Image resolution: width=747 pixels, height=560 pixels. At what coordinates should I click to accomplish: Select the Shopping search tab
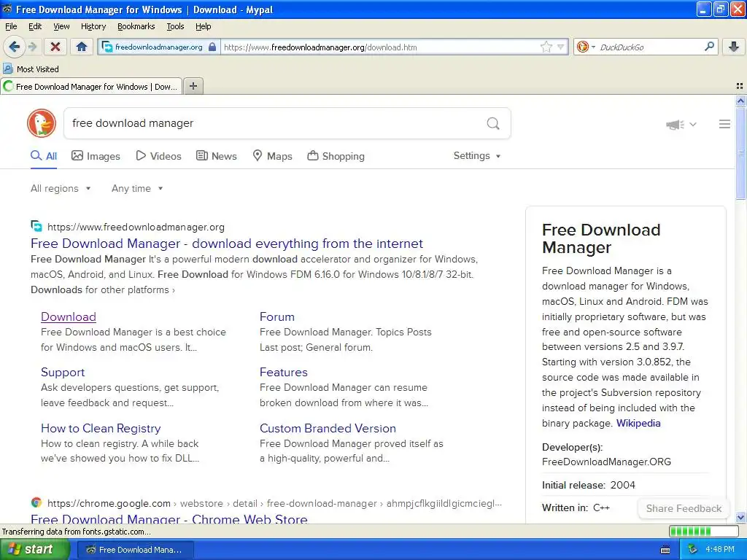point(336,156)
